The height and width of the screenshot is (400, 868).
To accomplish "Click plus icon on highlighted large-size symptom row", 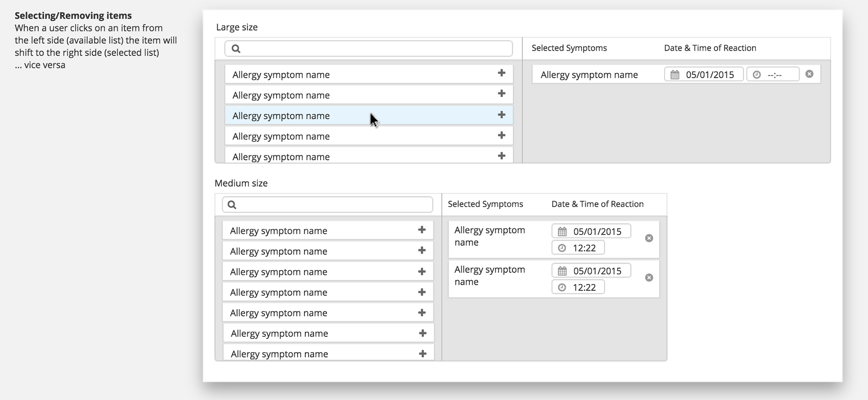I will pyautogui.click(x=501, y=115).
